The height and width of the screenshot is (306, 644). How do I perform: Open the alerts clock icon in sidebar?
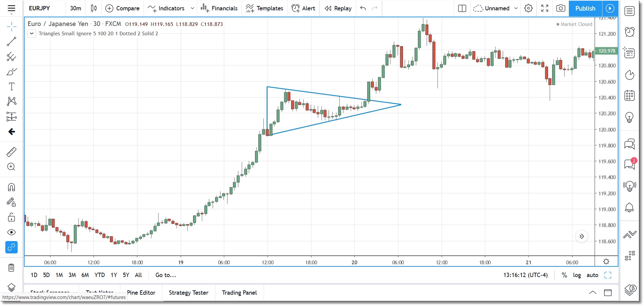point(629,32)
